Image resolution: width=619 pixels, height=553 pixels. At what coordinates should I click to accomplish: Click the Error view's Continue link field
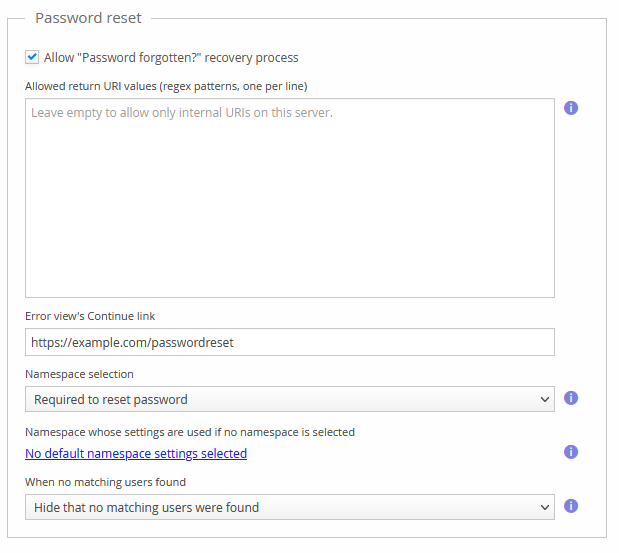(289, 342)
